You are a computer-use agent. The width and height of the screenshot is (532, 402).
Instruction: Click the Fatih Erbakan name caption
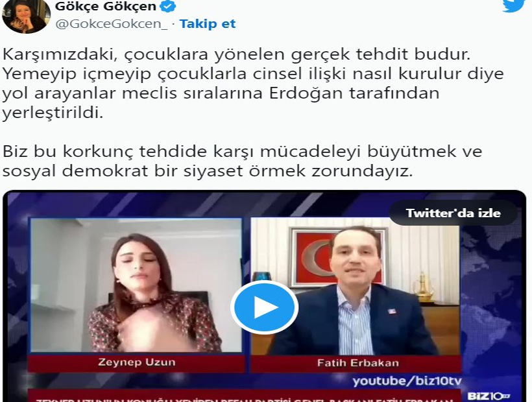pos(357,363)
